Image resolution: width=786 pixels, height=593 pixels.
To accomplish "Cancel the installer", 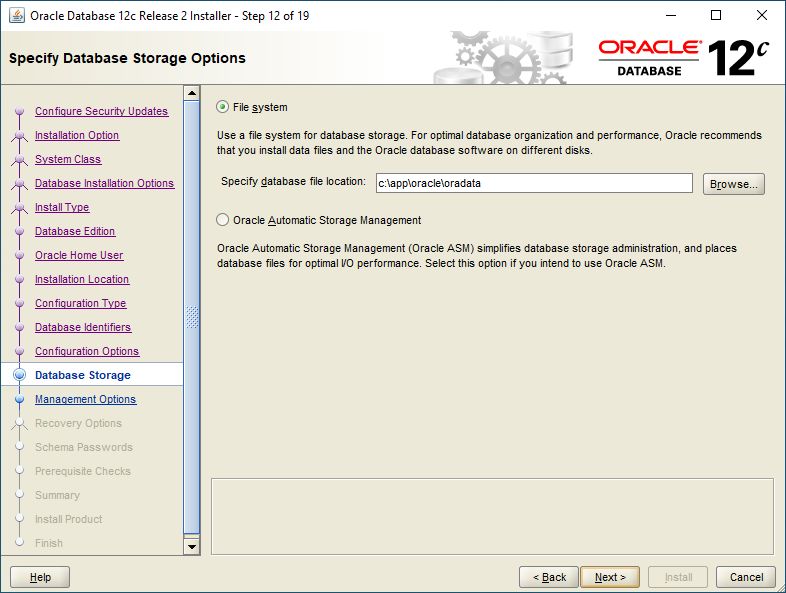I will click(746, 577).
